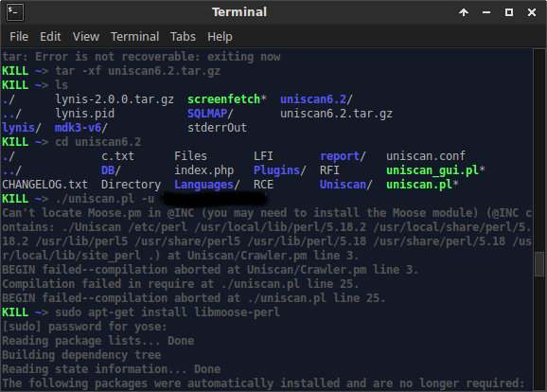Click 'RCE' in the uniscan listing
This screenshot has height=392, width=547.
(263, 185)
